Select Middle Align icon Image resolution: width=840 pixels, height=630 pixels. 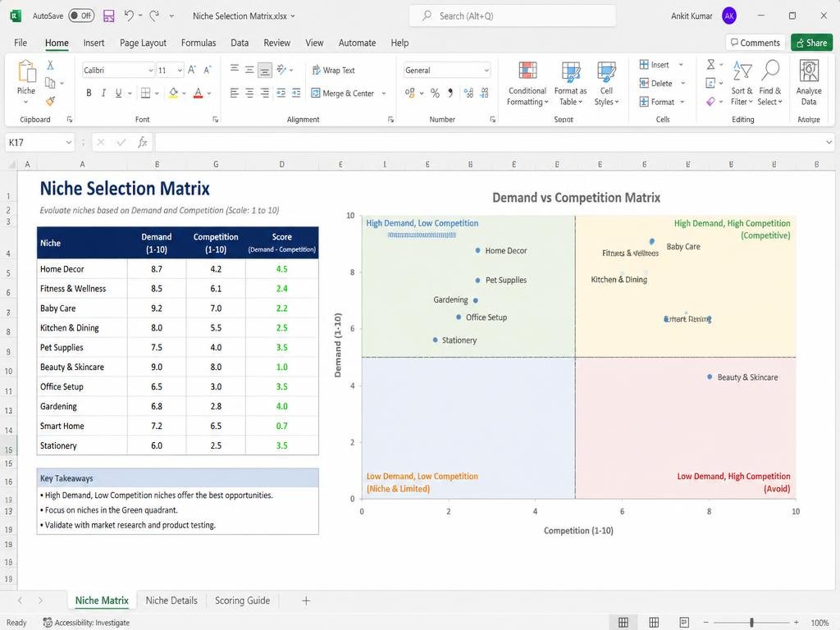click(x=249, y=69)
